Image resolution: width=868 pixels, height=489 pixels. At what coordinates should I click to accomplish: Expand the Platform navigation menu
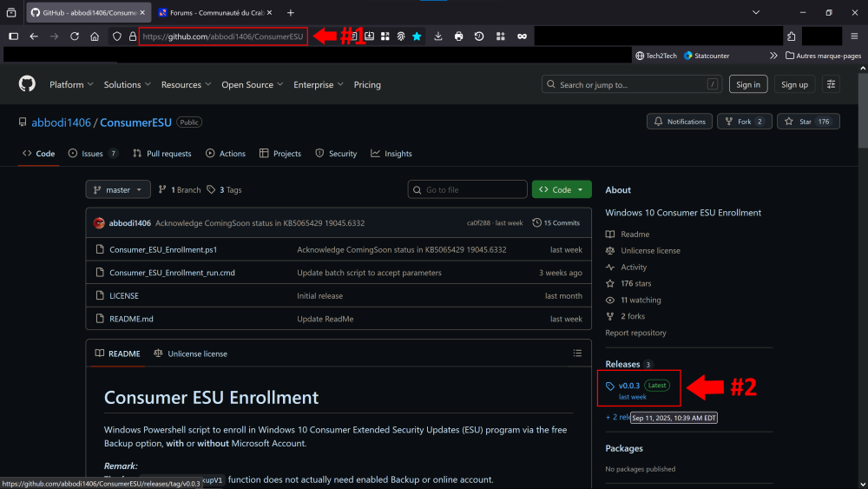tap(71, 84)
